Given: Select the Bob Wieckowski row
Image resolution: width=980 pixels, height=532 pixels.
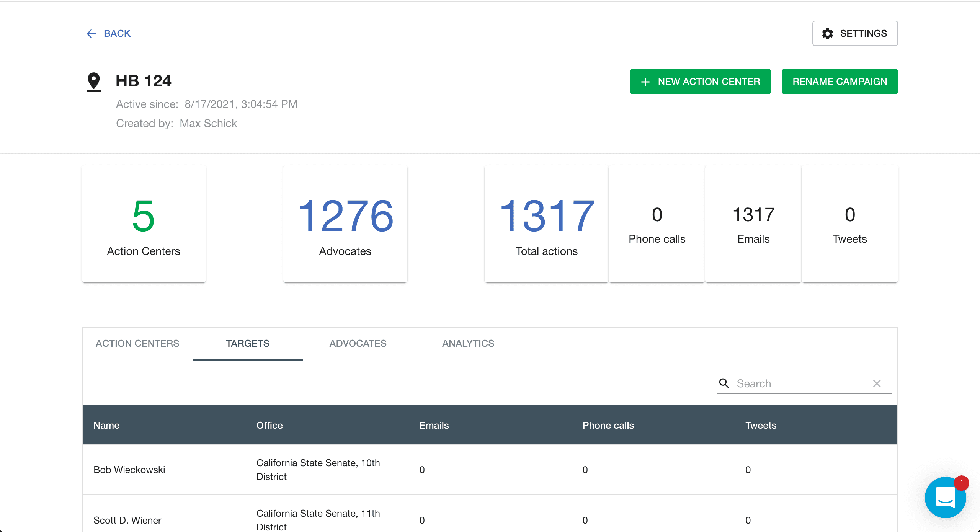Looking at the screenshot, I should 490,470.
